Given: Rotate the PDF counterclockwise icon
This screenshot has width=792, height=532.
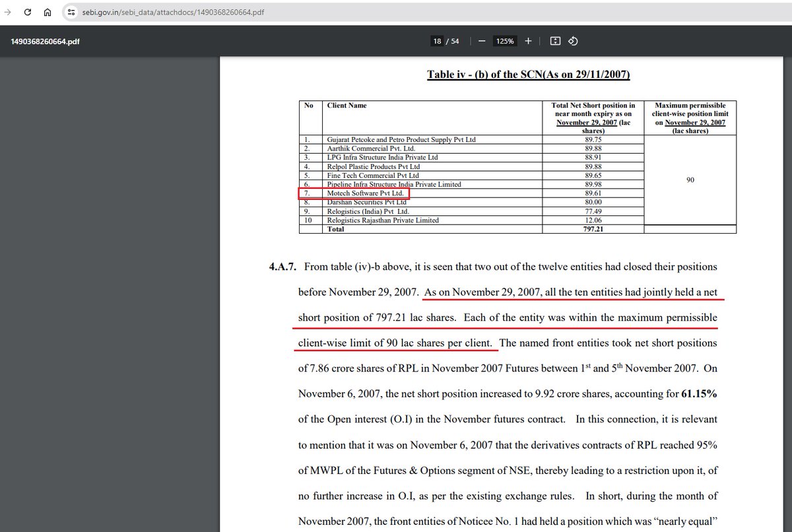Looking at the screenshot, I should point(573,41).
